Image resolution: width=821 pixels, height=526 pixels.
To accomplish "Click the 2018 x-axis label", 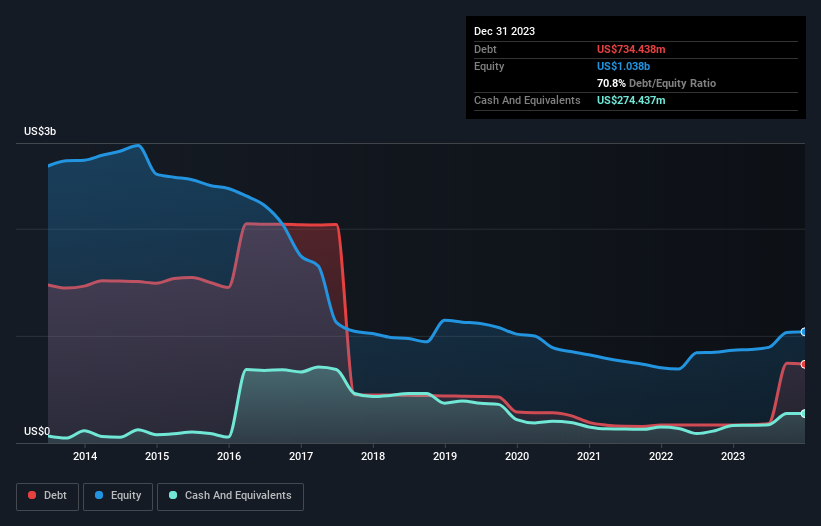I will tap(373, 456).
